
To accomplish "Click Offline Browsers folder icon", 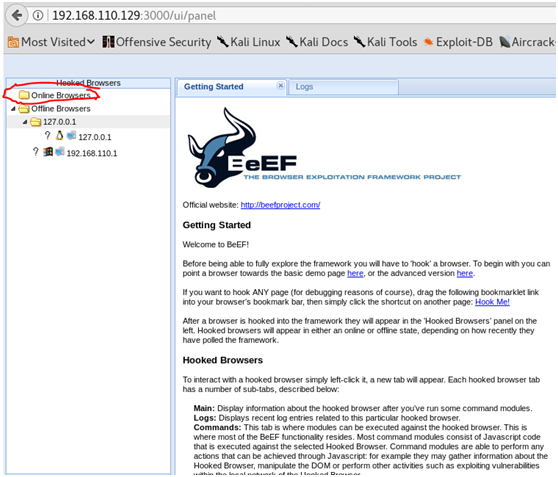I will [24, 108].
